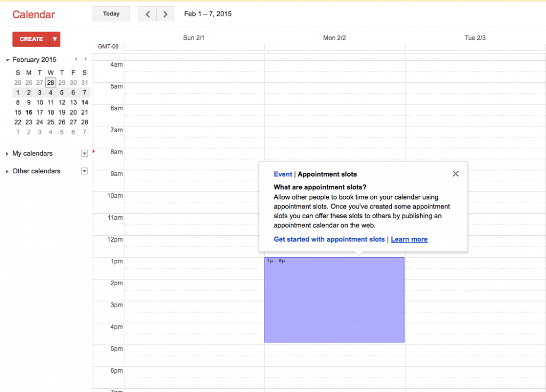Go to previous week arrow in toolbar

tap(148, 14)
